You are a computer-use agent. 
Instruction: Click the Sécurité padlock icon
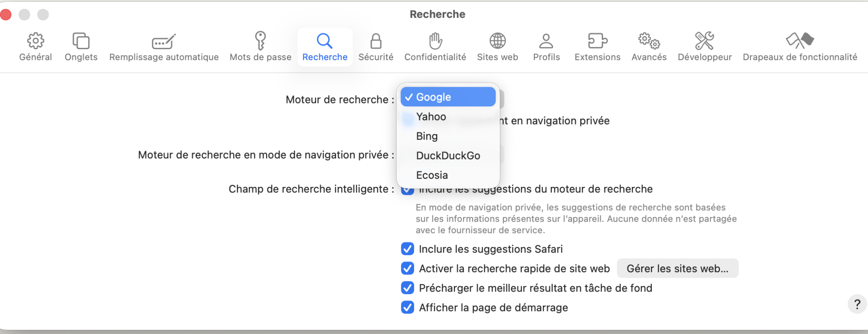coord(376,41)
